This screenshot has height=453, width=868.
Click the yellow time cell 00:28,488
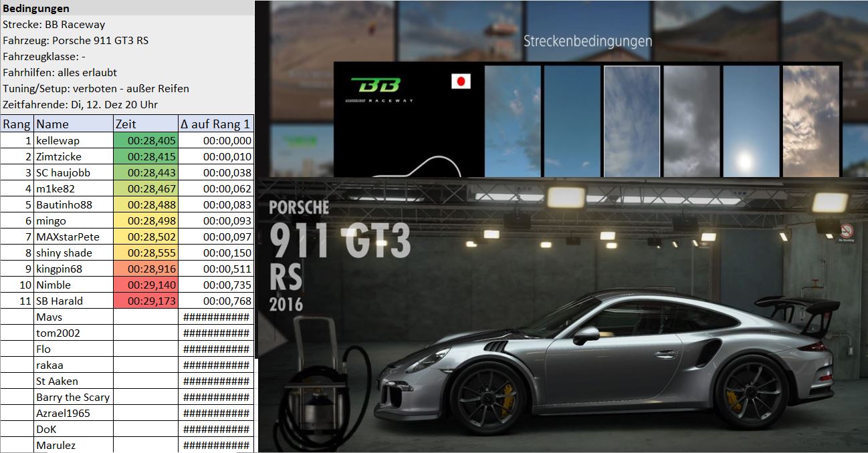click(146, 204)
